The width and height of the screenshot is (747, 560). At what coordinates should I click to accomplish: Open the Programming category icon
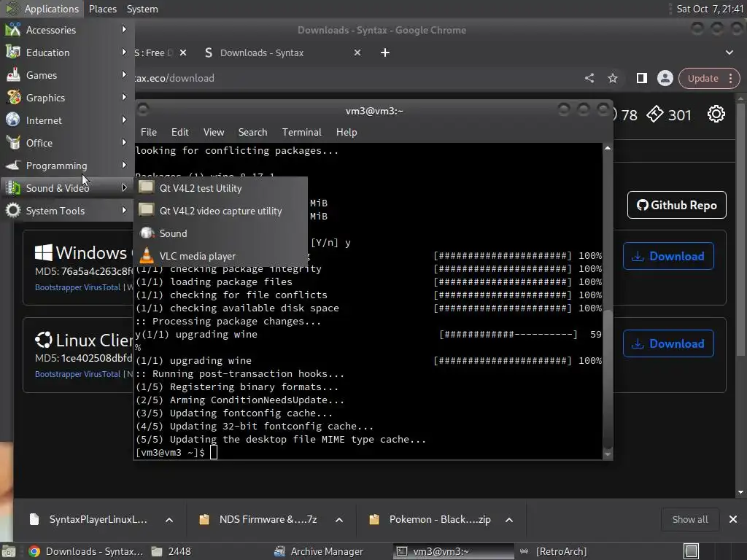tap(13, 166)
